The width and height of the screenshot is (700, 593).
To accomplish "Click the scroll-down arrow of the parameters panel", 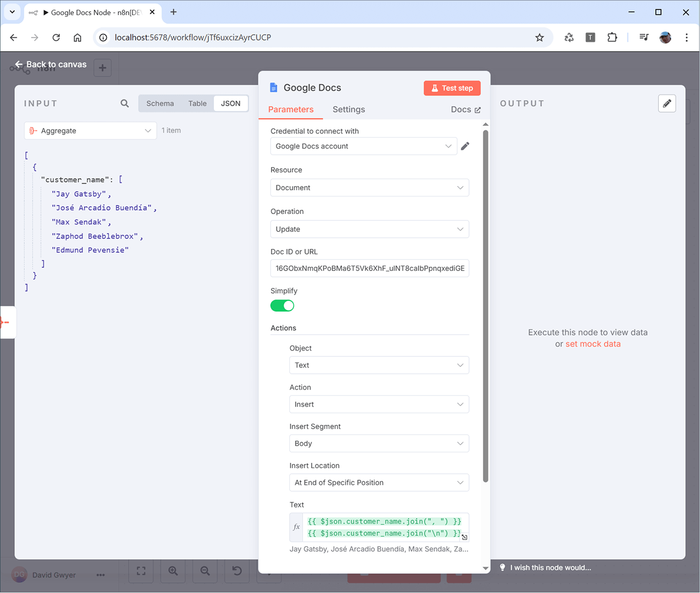I will point(485,568).
